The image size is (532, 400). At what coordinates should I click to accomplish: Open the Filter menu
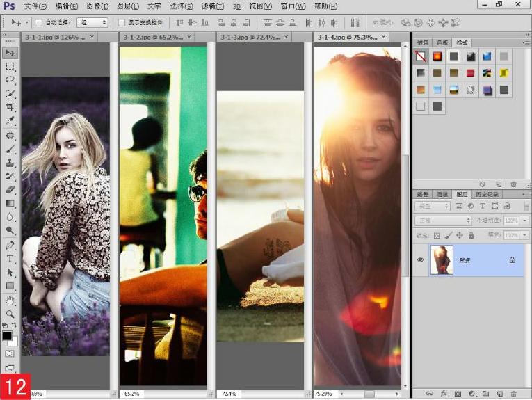(212, 6)
